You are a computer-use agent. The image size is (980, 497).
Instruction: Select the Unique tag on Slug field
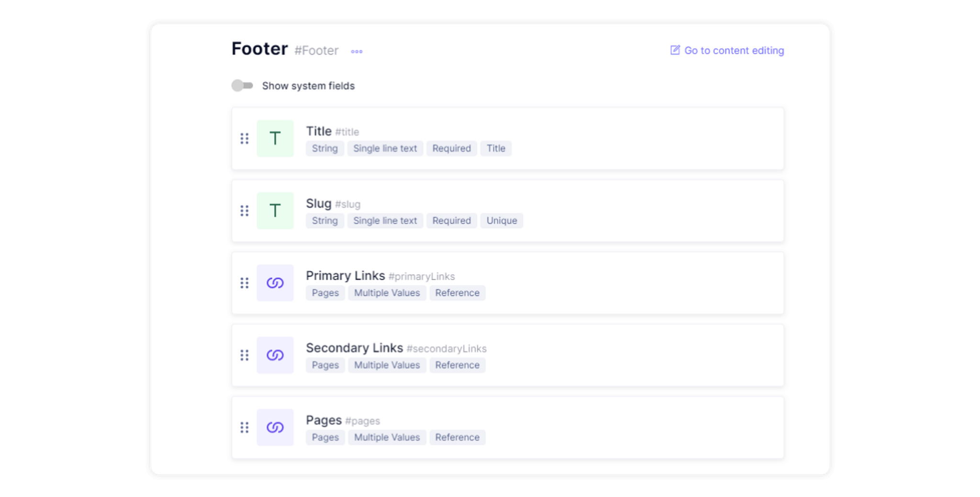click(x=501, y=221)
